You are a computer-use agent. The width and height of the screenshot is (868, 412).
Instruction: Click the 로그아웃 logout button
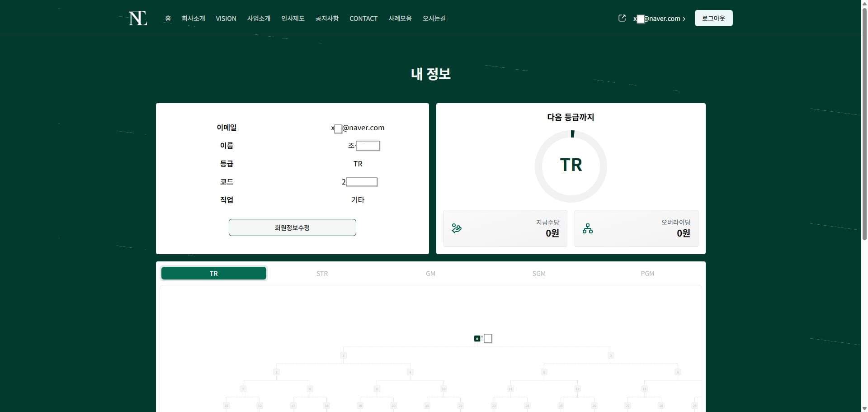click(x=713, y=18)
